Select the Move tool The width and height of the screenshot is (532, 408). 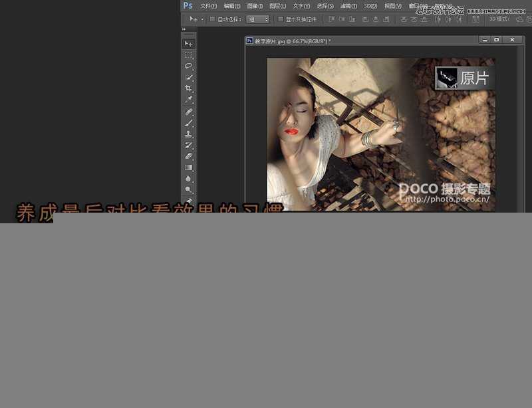189,43
